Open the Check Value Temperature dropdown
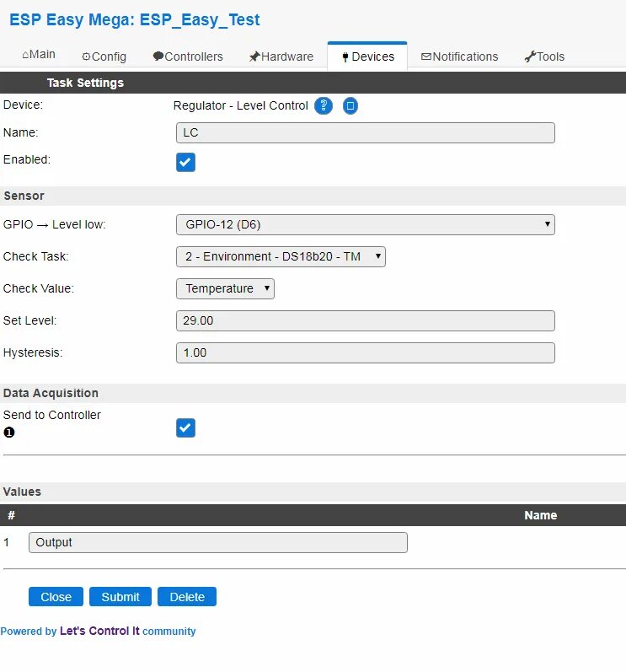Image resolution: width=626 pixels, height=672 pixels. 225,288
